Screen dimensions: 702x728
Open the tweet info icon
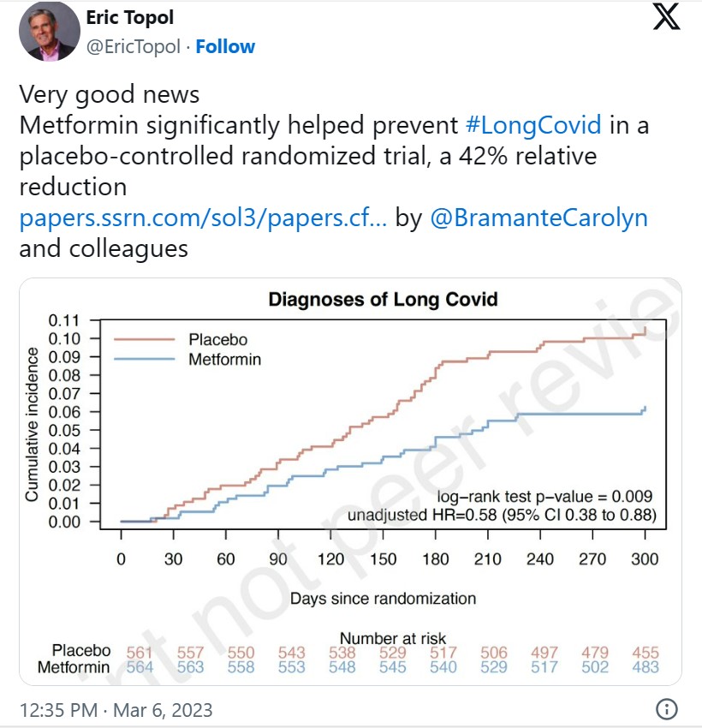coord(666,709)
